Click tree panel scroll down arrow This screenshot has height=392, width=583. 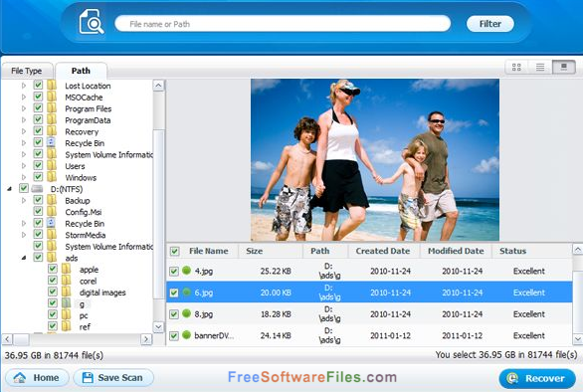click(x=158, y=327)
